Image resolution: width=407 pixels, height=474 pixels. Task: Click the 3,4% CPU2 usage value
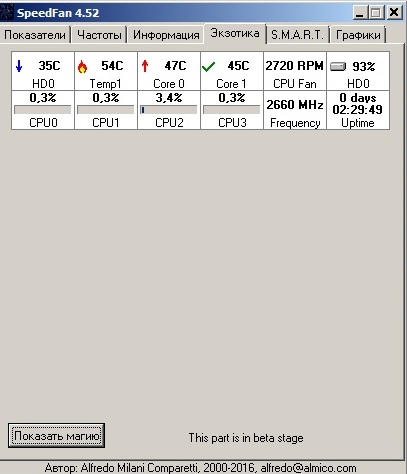coord(169,98)
